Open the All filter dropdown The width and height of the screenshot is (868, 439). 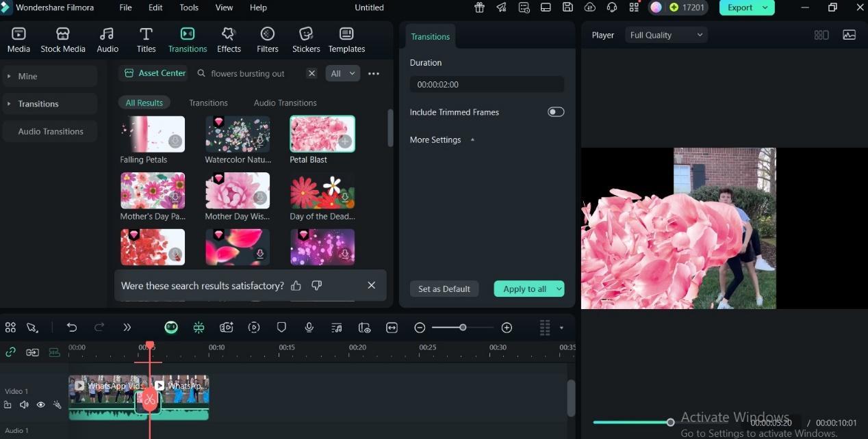point(343,73)
